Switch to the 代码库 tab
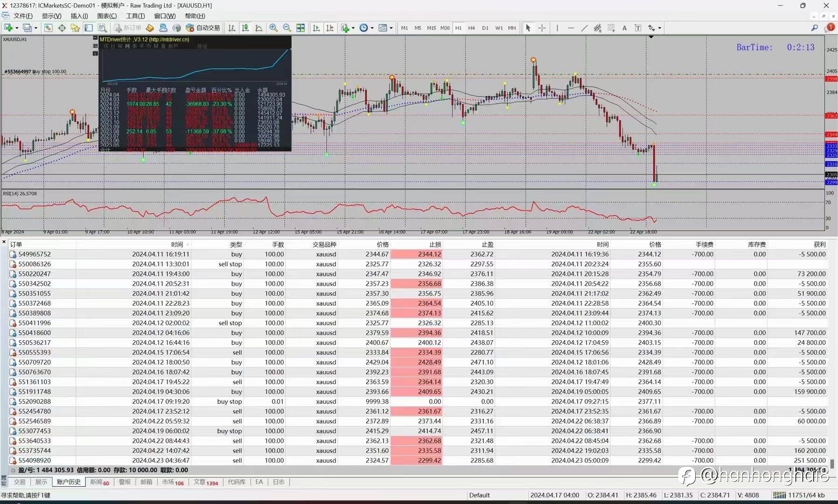This screenshot has width=838, height=504. pos(237,482)
